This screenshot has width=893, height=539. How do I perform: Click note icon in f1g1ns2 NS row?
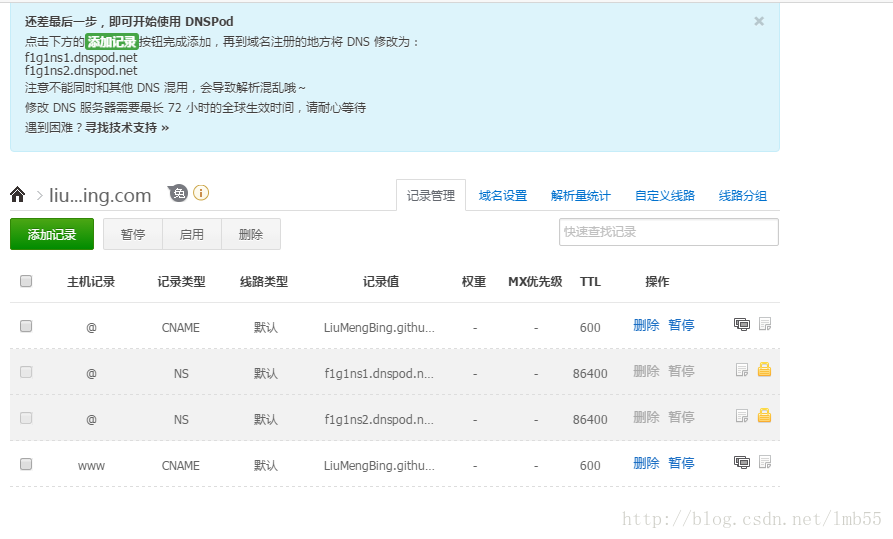coord(742,416)
